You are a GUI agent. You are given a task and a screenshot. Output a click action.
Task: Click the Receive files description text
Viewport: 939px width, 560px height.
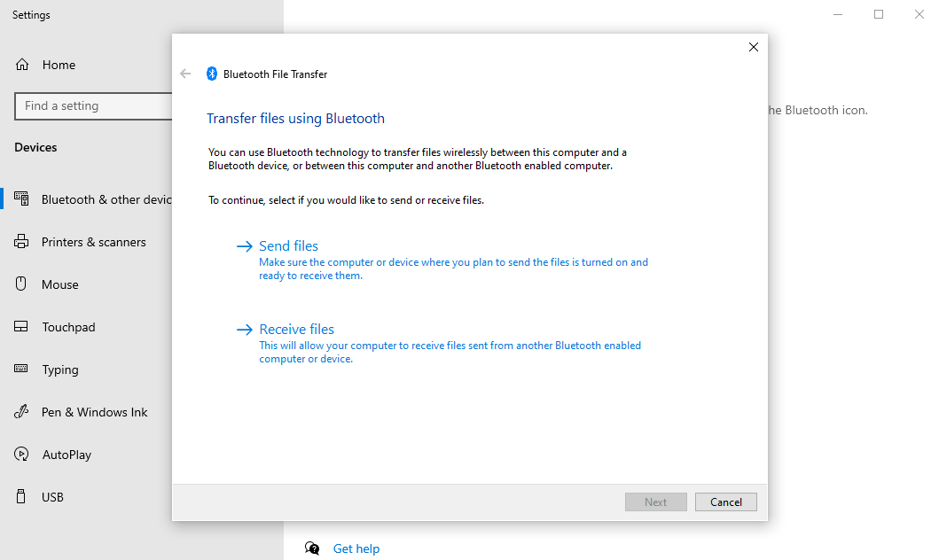pos(450,352)
